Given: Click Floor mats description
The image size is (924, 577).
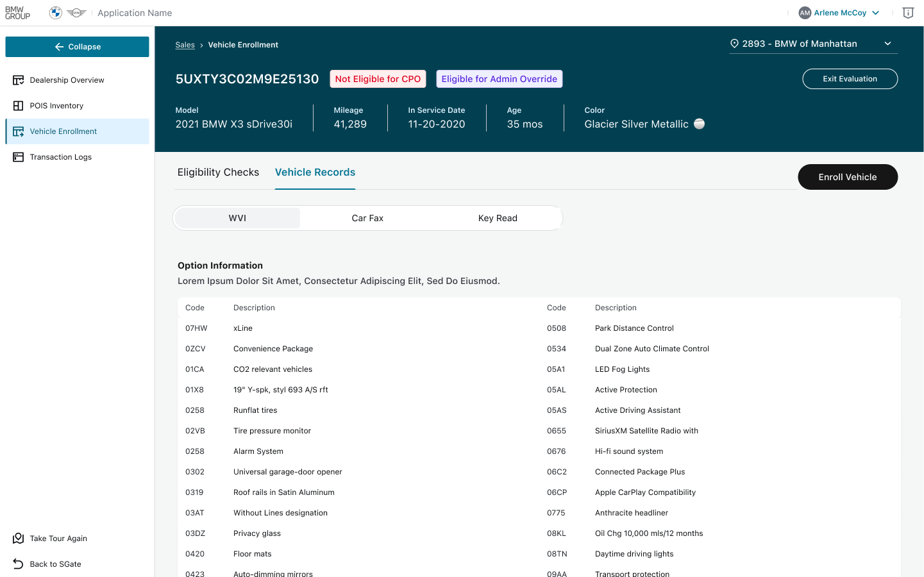Looking at the screenshot, I should (x=253, y=554).
